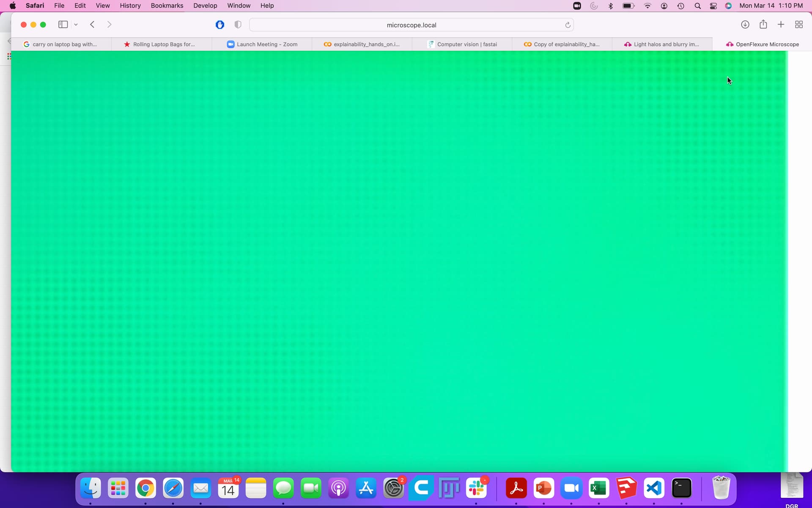Viewport: 812px width, 508px height.
Task: Show downloads in Safari toolbar
Action: pyautogui.click(x=745, y=25)
